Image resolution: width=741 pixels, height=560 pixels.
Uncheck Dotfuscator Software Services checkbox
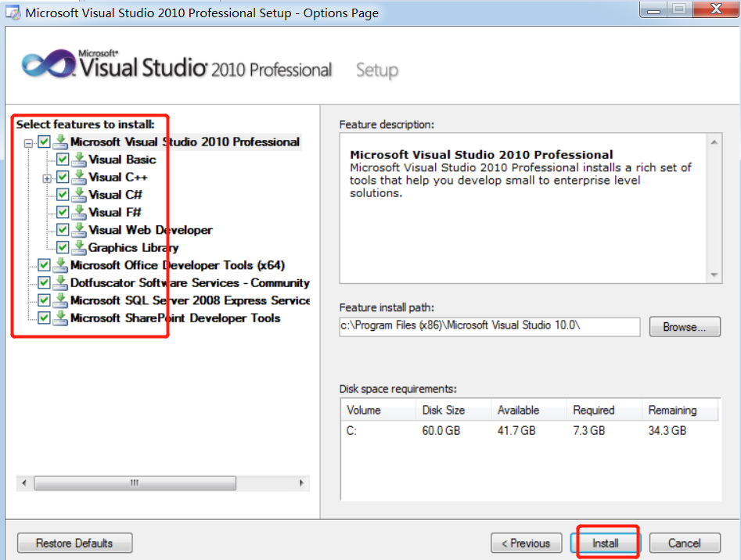44,283
